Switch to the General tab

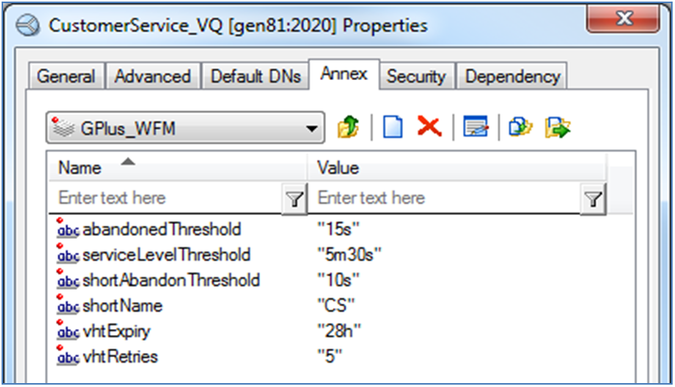coord(66,76)
